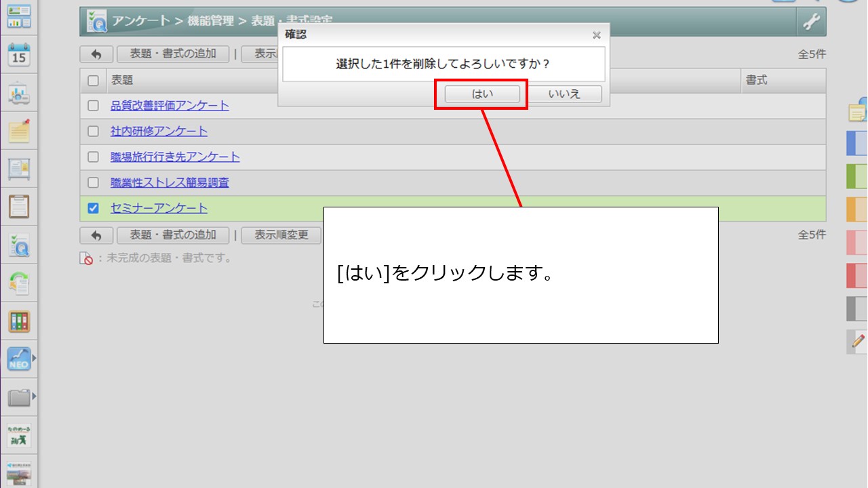Click the upper back arrow button
This screenshot has height=488, width=868.
pos(96,54)
